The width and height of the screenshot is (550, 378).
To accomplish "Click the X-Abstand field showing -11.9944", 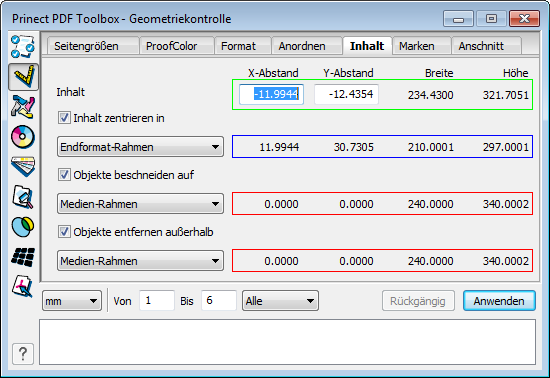I will 271,94.
